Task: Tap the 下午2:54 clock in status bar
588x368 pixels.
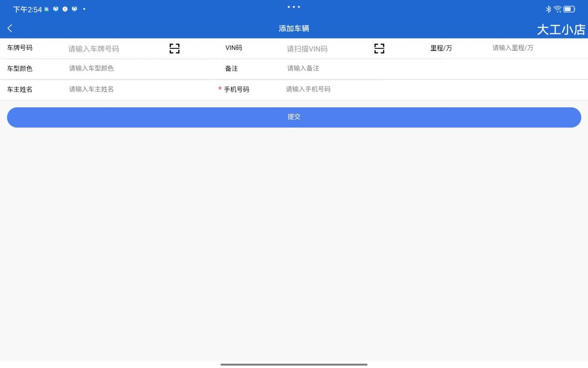Action: (x=28, y=9)
